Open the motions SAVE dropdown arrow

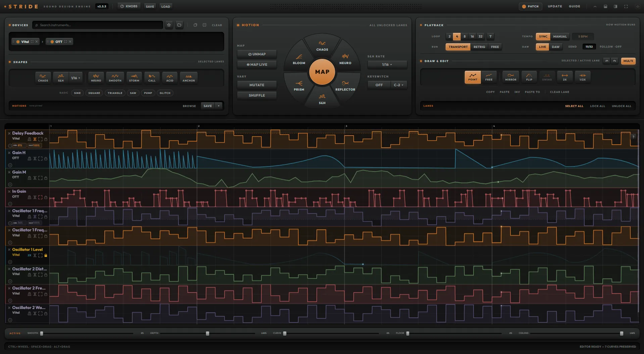(x=218, y=106)
